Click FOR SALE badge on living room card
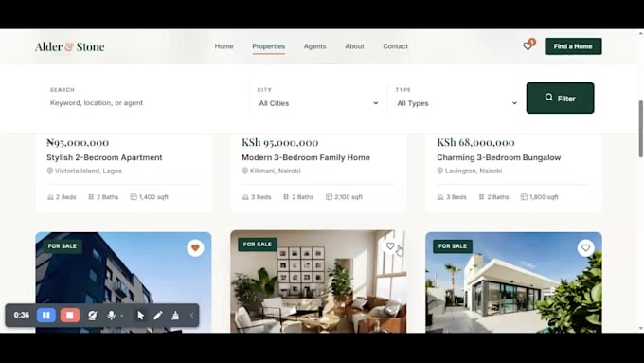644x363 pixels. point(257,245)
